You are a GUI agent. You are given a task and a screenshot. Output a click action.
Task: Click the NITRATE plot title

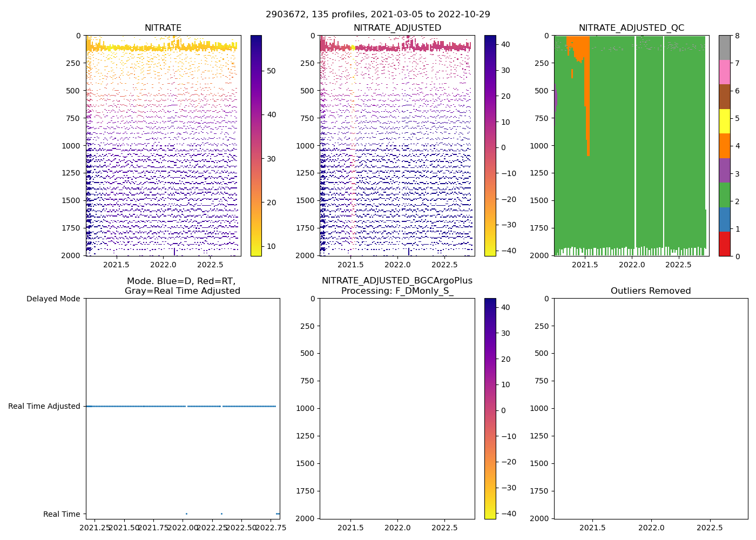163,28
